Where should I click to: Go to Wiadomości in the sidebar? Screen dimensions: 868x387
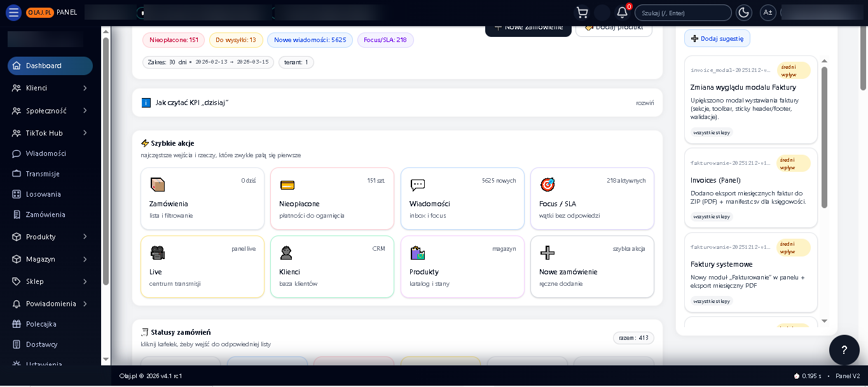46,153
